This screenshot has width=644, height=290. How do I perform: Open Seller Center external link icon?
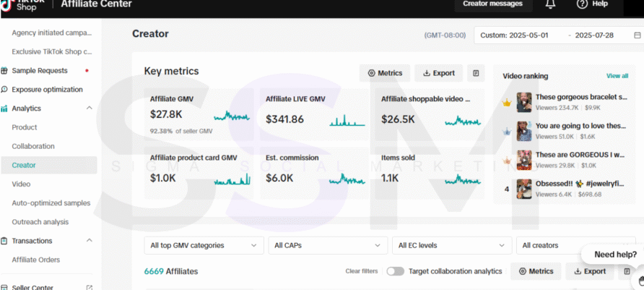(89, 287)
